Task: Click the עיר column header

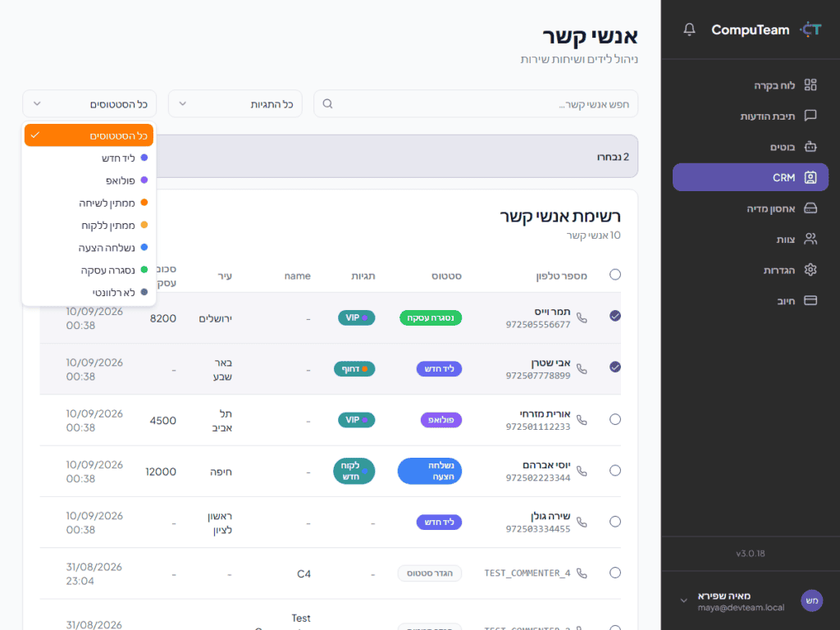Action: point(225,276)
